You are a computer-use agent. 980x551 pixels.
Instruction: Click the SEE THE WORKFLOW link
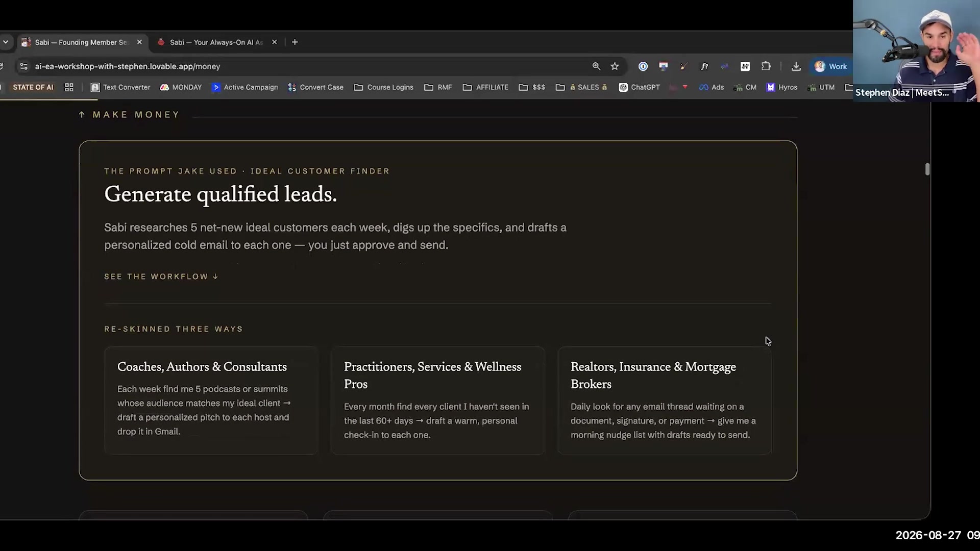[161, 277]
